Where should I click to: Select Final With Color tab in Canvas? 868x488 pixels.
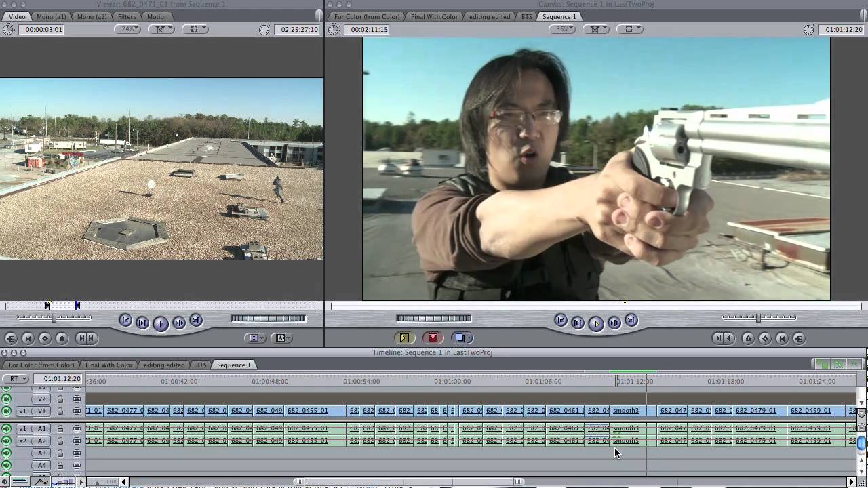tap(434, 16)
